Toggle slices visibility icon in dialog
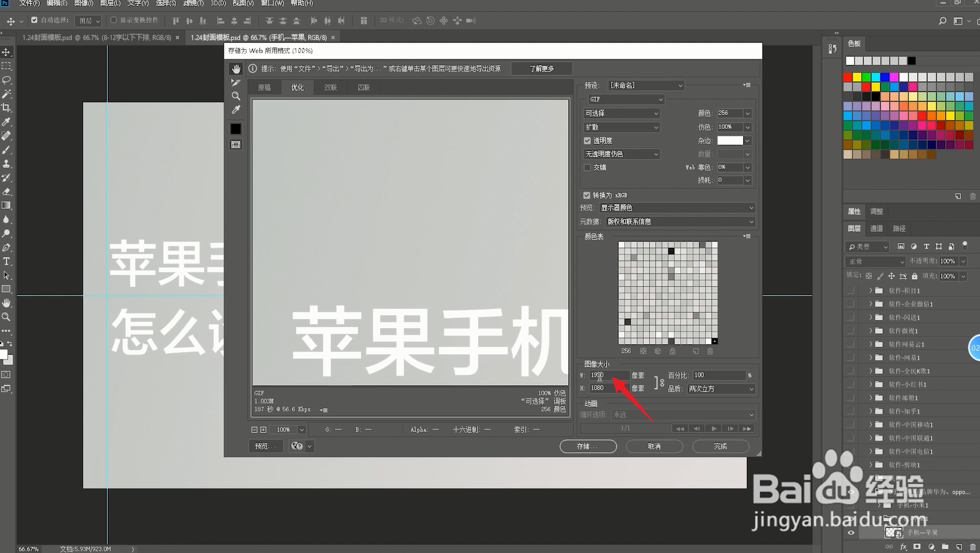 click(236, 144)
